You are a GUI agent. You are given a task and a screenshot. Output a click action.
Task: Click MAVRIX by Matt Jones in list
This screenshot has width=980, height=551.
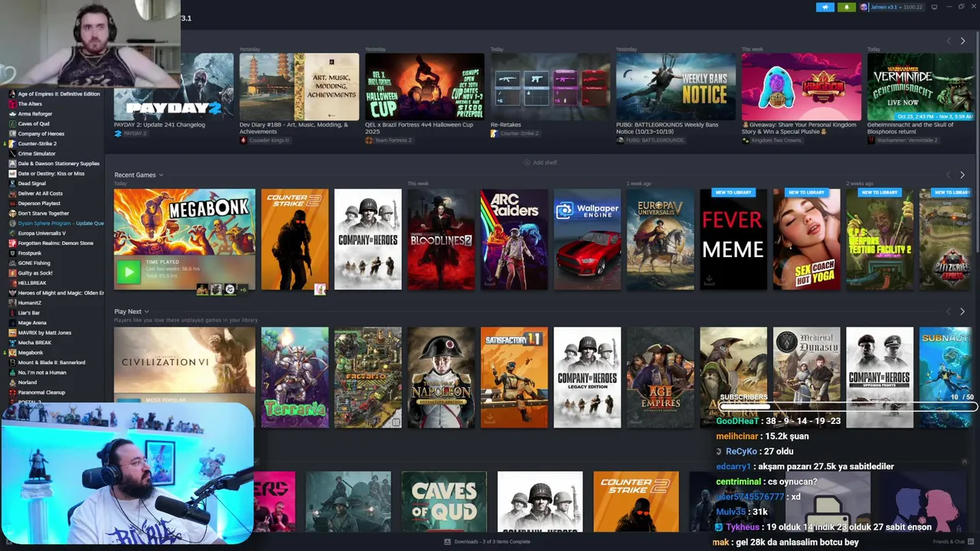(x=44, y=333)
